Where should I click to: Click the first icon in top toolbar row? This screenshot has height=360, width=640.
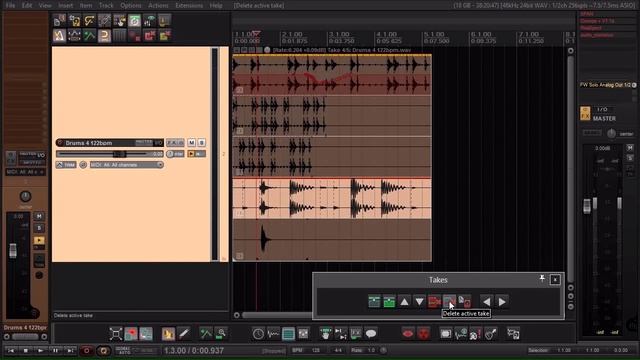59,20
